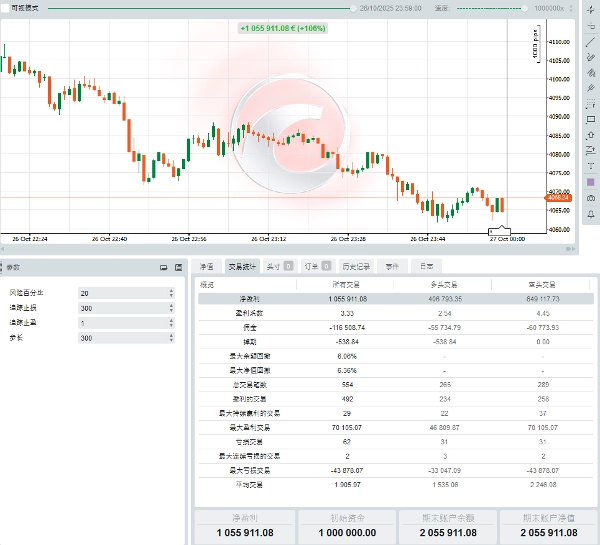
Task: Click the 盈利系数 value 3.33
Action: click(x=347, y=313)
